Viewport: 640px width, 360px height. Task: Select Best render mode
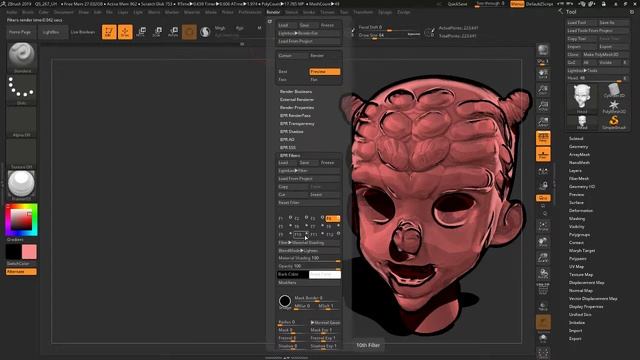point(292,71)
